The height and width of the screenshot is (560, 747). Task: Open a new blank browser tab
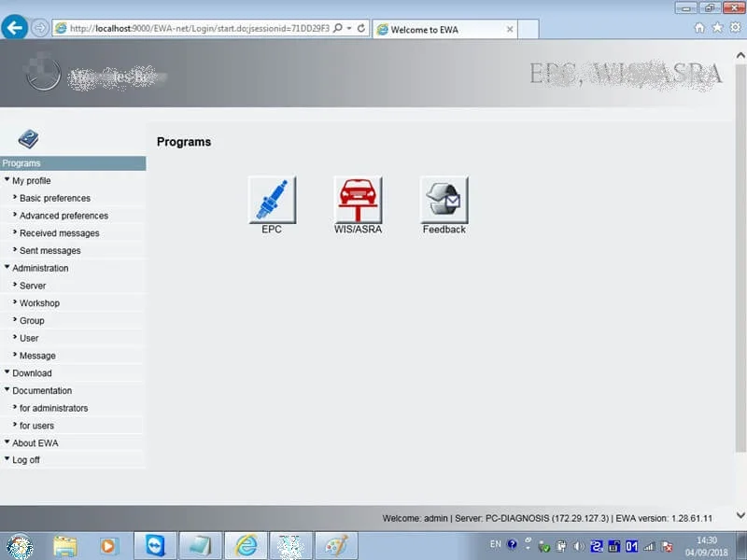(529, 29)
